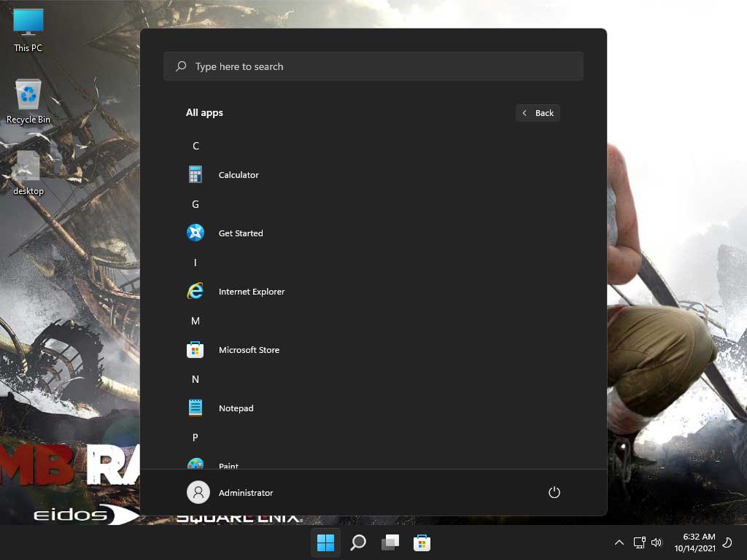The height and width of the screenshot is (560, 747).
Task: Select the desktop file icon
Action: pyautogui.click(x=28, y=174)
